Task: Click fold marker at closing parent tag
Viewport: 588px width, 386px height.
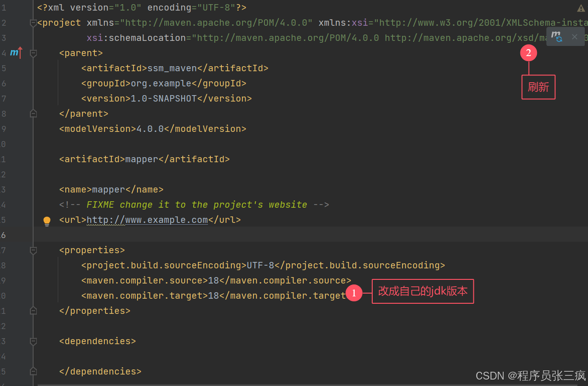Action: pos(33,114)
